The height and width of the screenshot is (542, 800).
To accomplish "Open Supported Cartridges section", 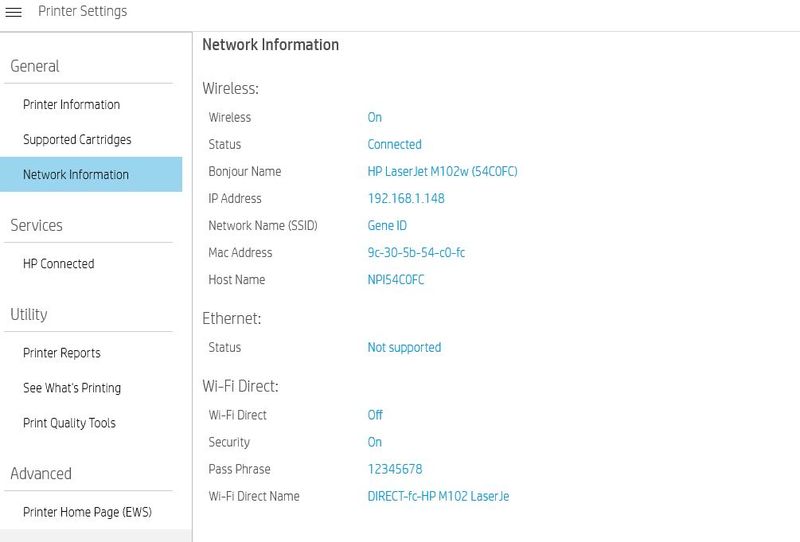I will [77, 140].
